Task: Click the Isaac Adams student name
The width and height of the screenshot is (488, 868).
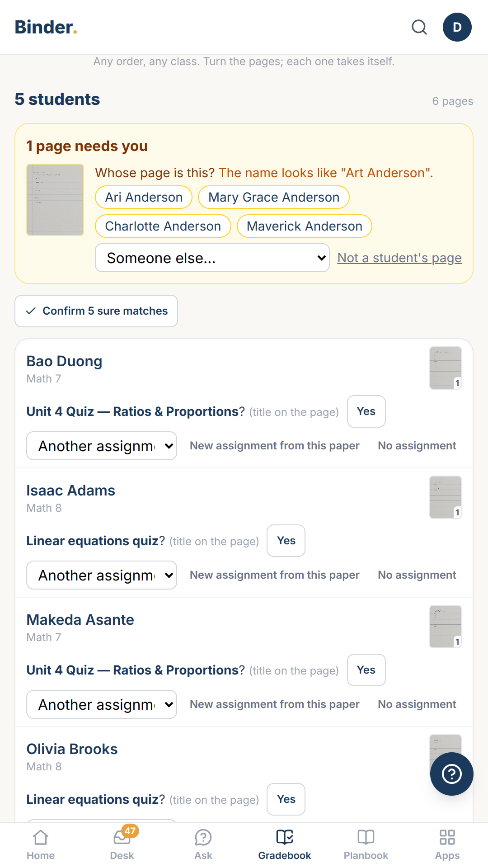Action: coord(71,491)
